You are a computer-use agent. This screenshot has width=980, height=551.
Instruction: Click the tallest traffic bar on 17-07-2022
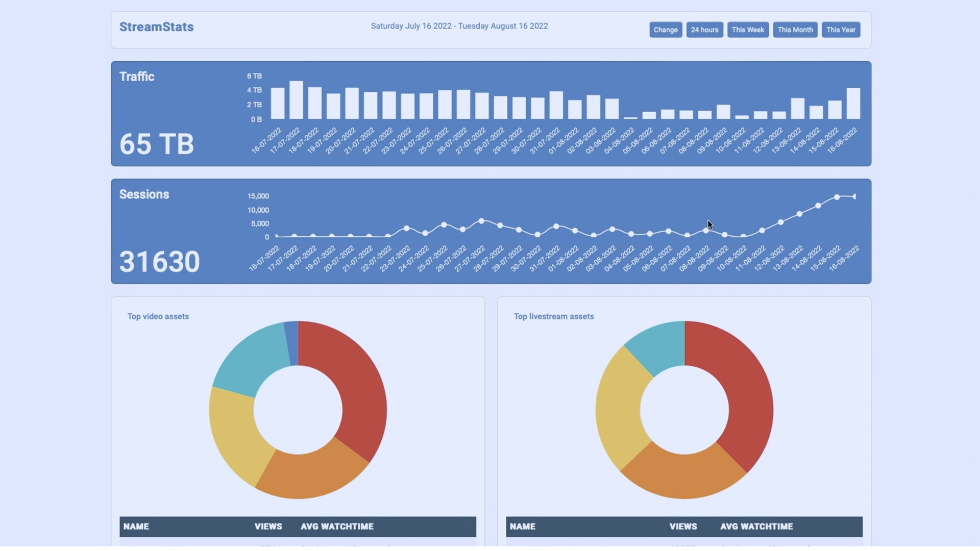click(x=298, y=99)
